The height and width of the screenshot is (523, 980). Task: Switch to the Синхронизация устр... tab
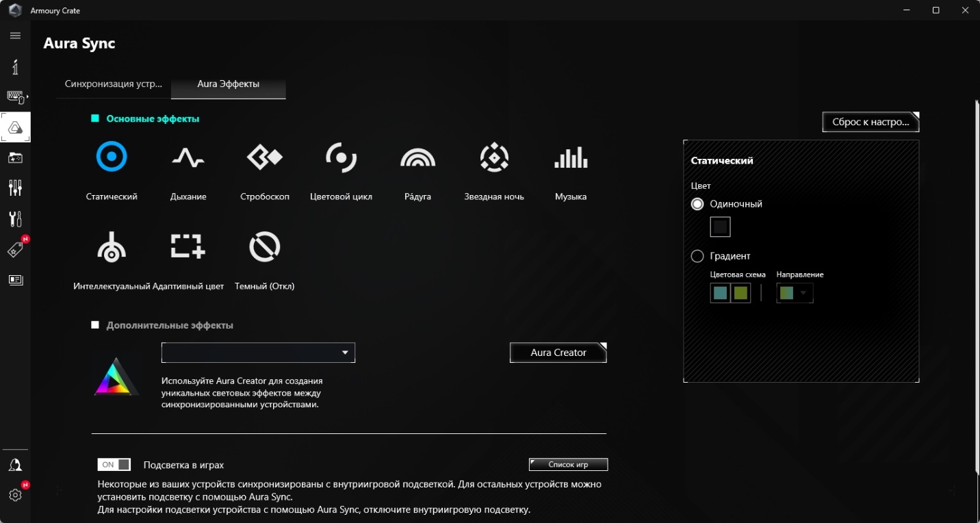(114, 84)
